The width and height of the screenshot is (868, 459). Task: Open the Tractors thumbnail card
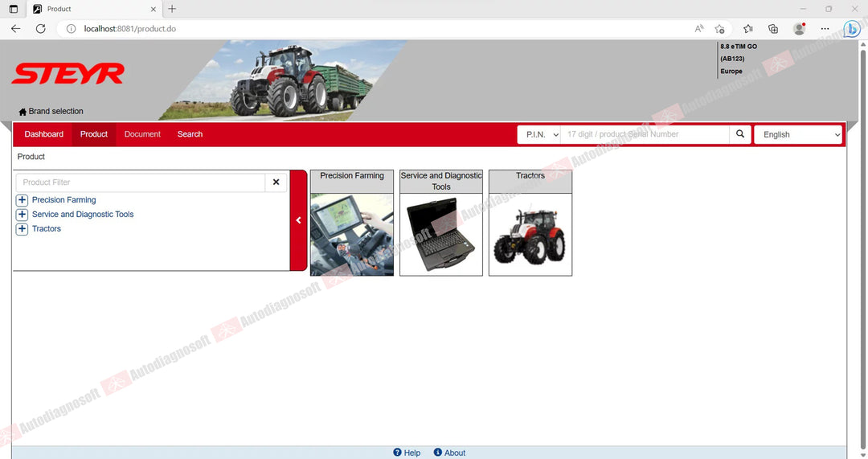point(530,223)
